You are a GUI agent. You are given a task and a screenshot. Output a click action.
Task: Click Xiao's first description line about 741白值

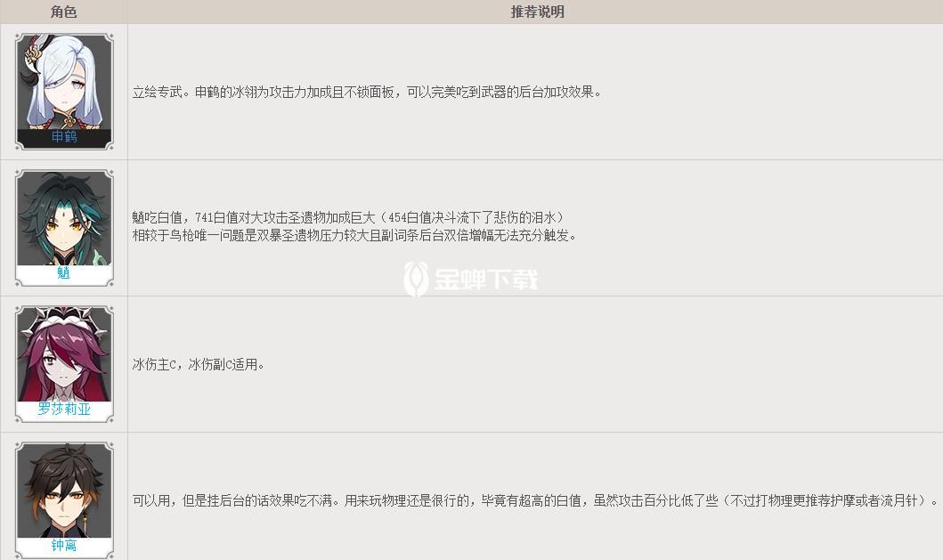click(348, 217)
